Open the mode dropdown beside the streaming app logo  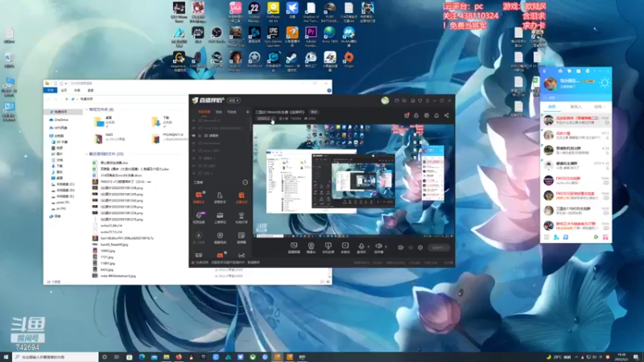click(x=233, y=101)
